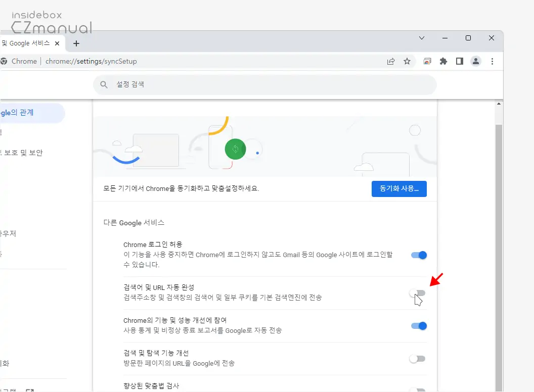Click the share page icon in address bar
Screen dimensions: 534x392
click(390, 61)
